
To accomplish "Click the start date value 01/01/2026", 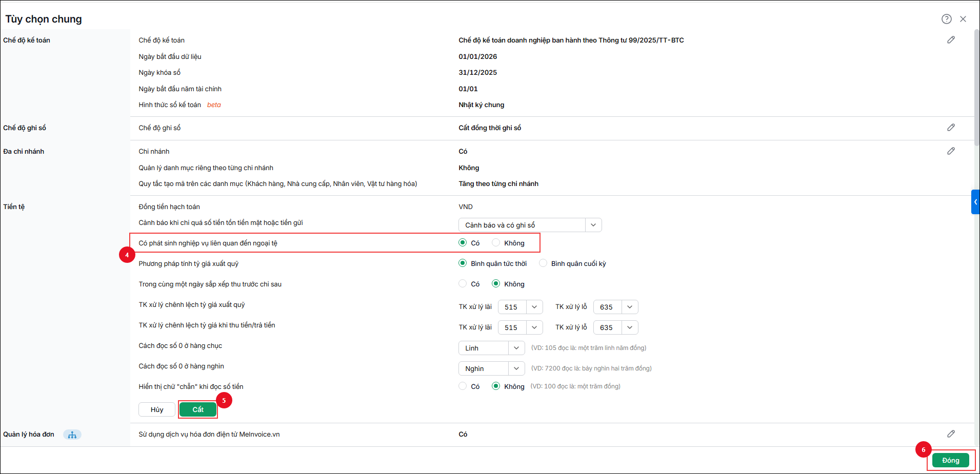I will coord(477,56).
